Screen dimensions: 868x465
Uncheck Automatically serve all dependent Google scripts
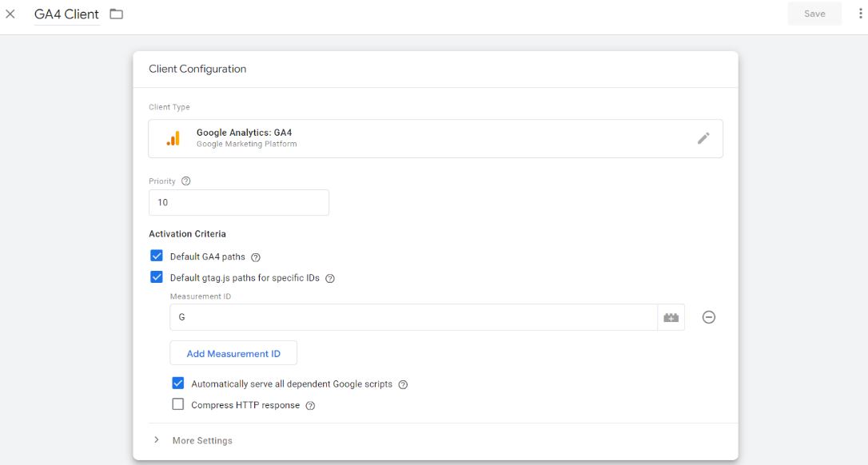177,383
